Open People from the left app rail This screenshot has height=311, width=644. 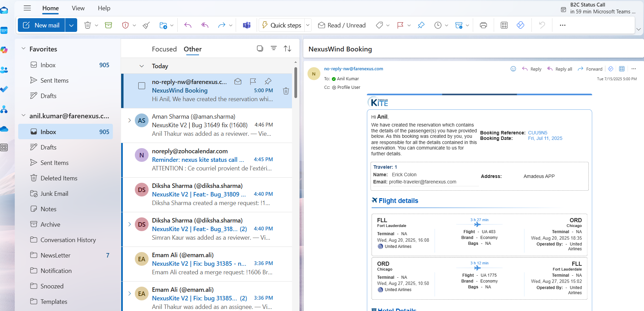pos(4,70)
